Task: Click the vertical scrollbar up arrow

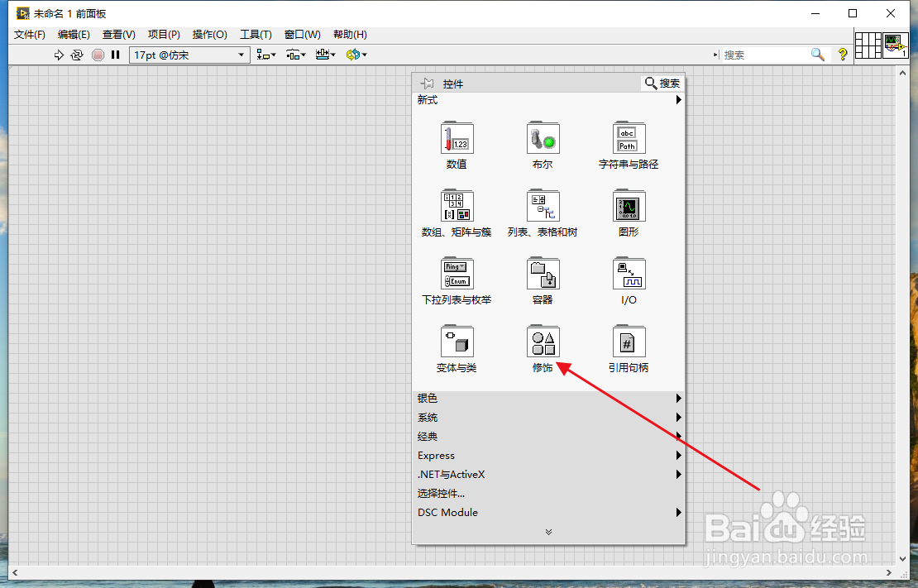Action: [902, 73]
